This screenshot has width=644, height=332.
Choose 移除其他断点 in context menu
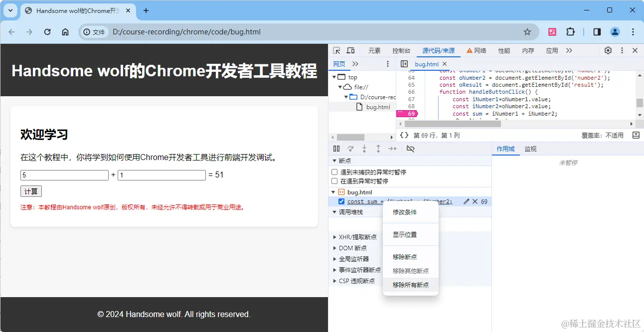tap(411, 271)
